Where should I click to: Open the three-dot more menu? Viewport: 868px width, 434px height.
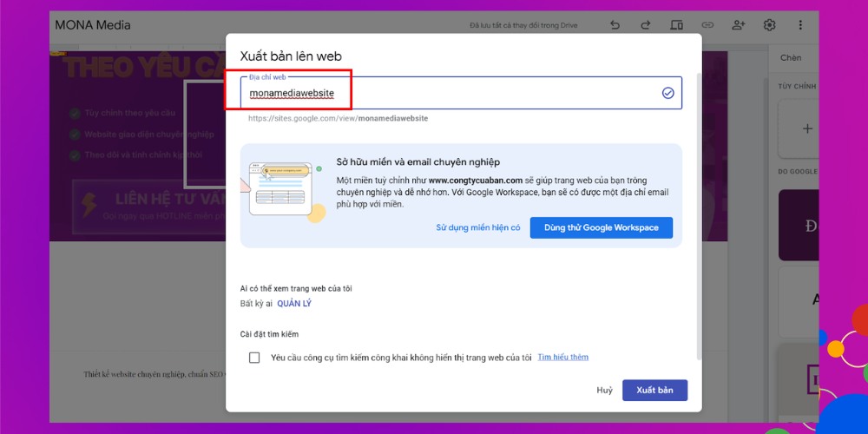point(800,25)
